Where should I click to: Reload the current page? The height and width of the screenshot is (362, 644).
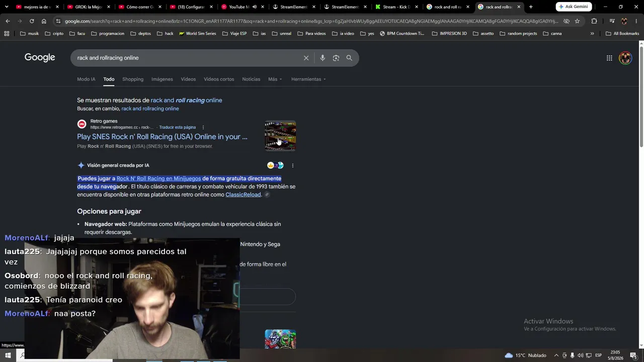click(32, 21)
